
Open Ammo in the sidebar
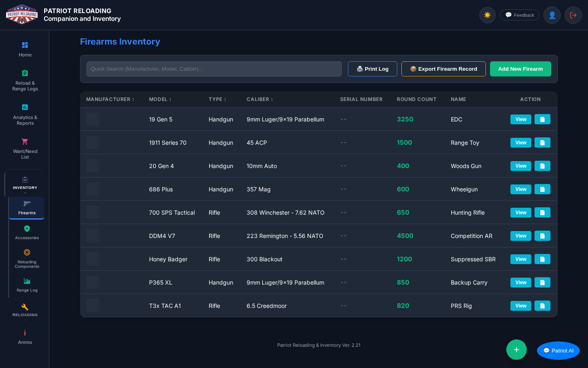coord(25,337)
